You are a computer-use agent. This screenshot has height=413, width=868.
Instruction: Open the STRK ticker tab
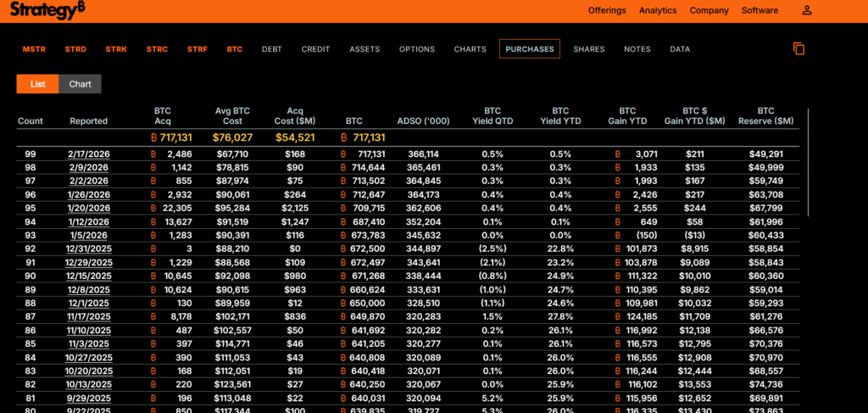116,49
